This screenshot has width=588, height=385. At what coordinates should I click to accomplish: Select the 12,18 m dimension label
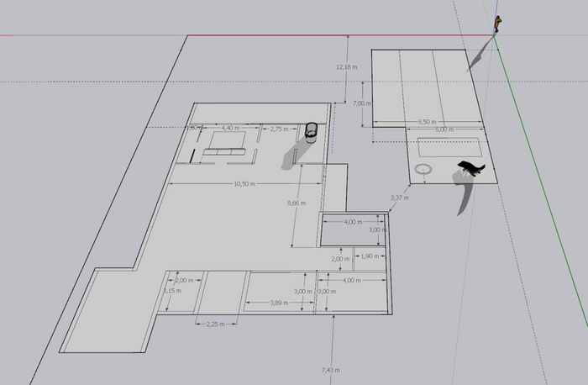click(x=346, y=67)
